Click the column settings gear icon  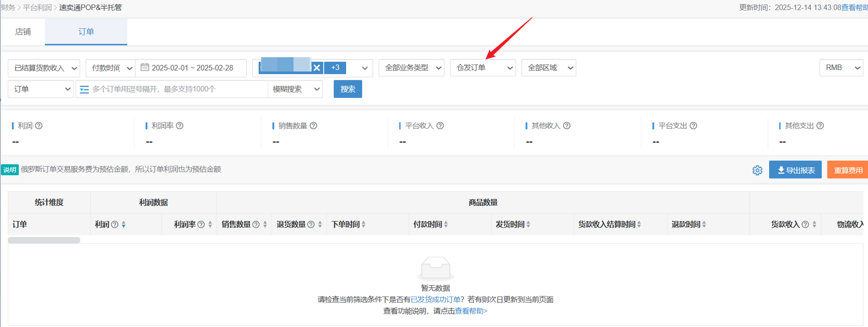pos(757,170)
